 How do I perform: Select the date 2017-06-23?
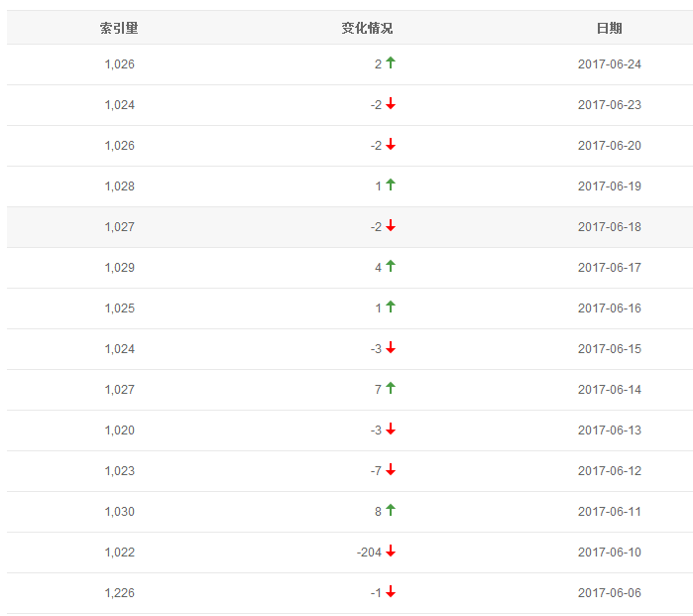tap(610, 105)
